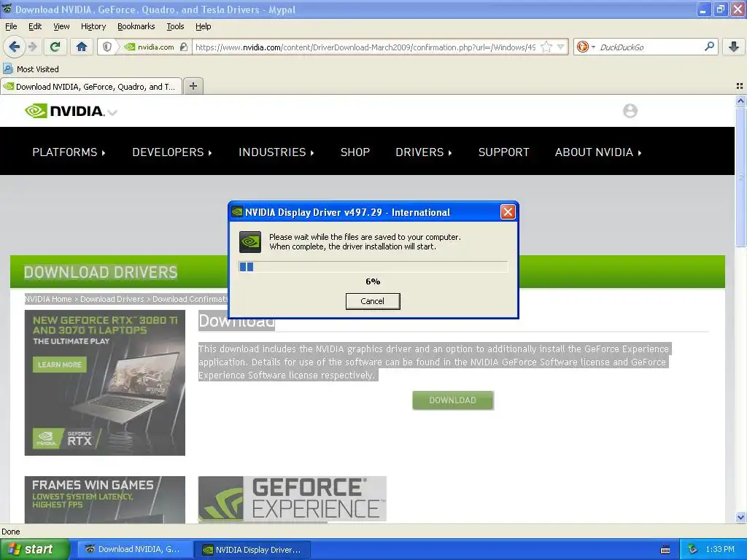Expand the DEVELOPERS navigation menu

point(172,152)
